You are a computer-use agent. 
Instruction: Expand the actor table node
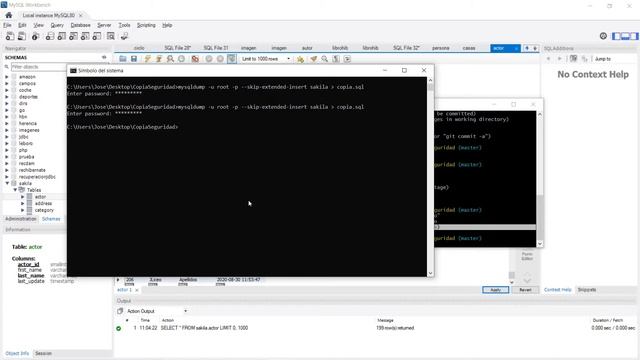click(23, 197)
